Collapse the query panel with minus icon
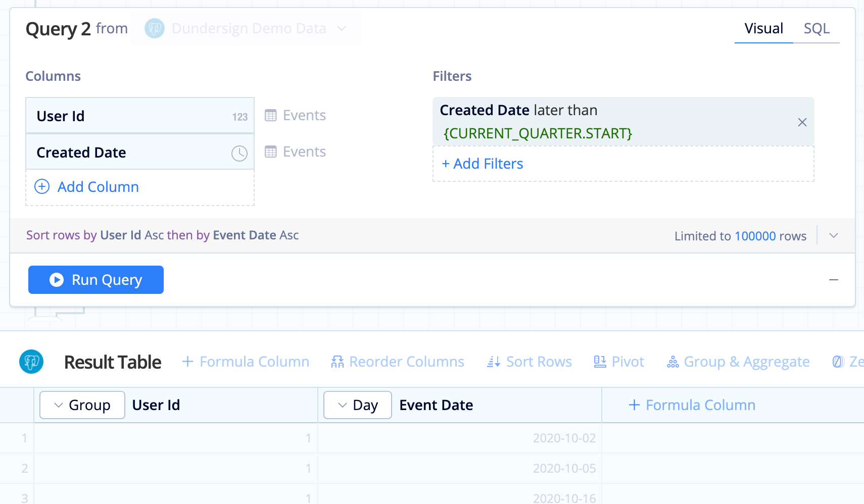Image resolution: width=864 pixels, height=504 pixels. [x=834, y=280]
